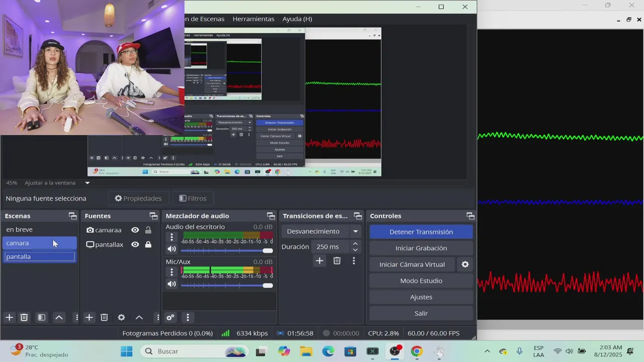The image size is (644, 362).
Task: Undock the Controles panel
Action: (x=470, y=216)
